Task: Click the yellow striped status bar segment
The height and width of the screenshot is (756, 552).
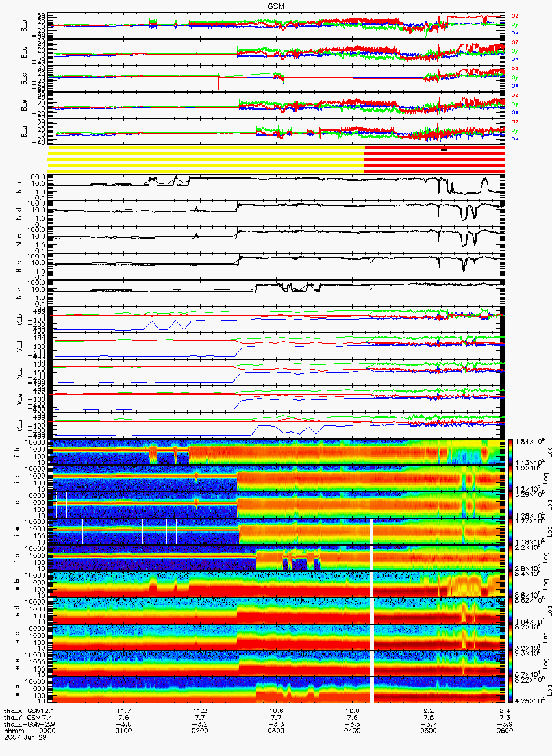Action: [x=206, y=159]
